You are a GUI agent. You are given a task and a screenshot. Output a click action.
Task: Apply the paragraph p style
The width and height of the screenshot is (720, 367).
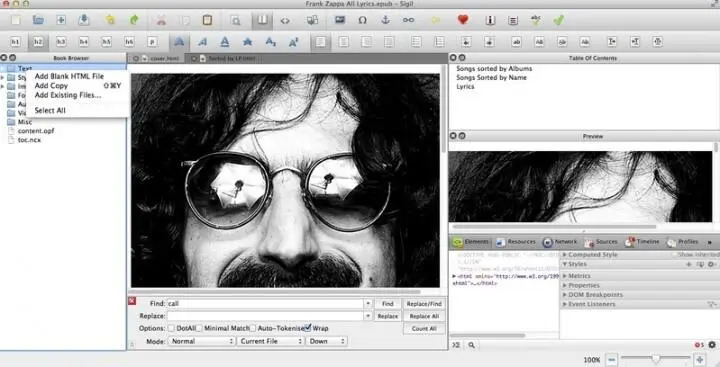152,42
